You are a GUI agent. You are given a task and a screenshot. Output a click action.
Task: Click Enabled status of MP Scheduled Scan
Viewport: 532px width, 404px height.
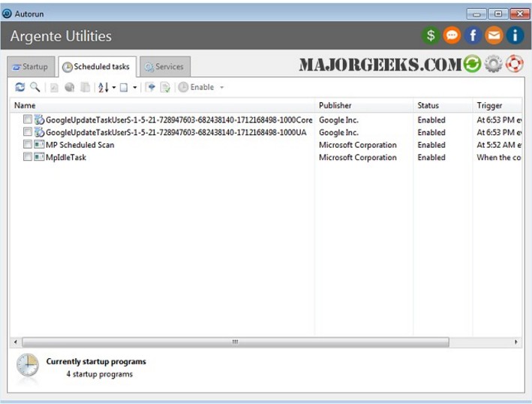(x=431, y=145)
